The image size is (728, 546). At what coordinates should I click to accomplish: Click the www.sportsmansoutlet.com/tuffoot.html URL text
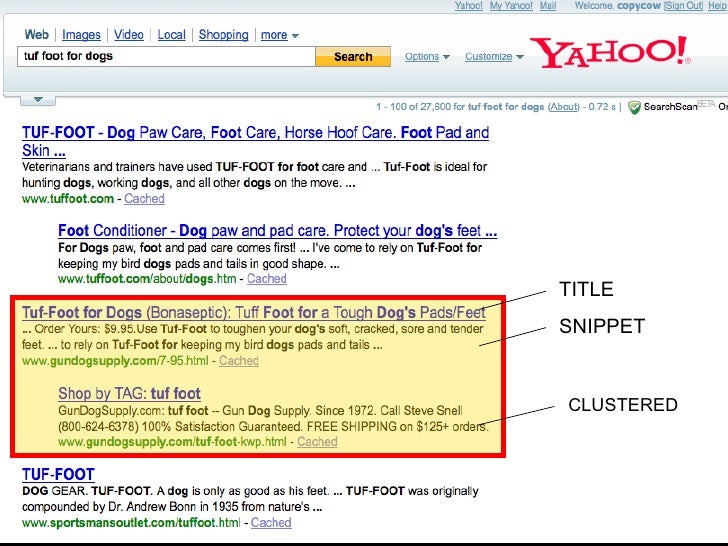[x=131, y=523]
